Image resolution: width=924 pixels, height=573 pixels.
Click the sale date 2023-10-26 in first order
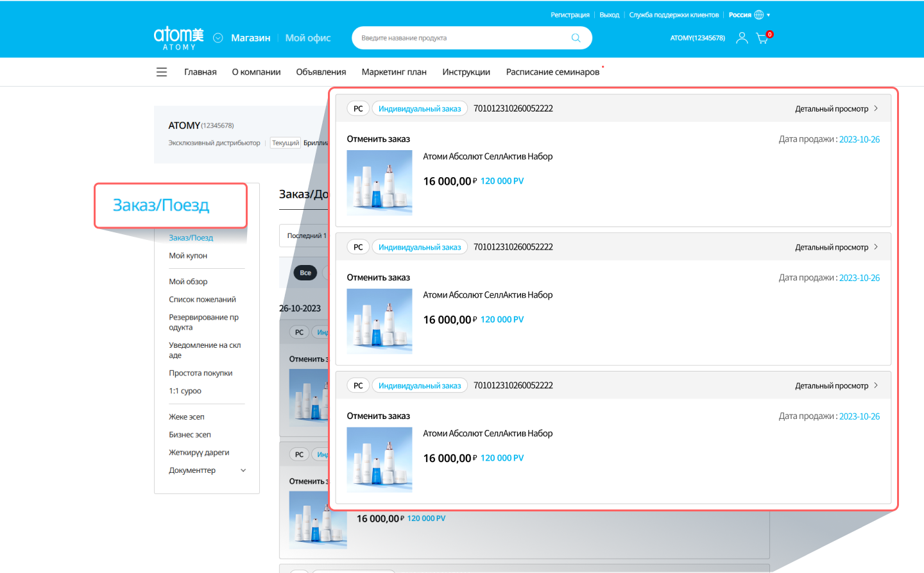(x=859, y=139)
